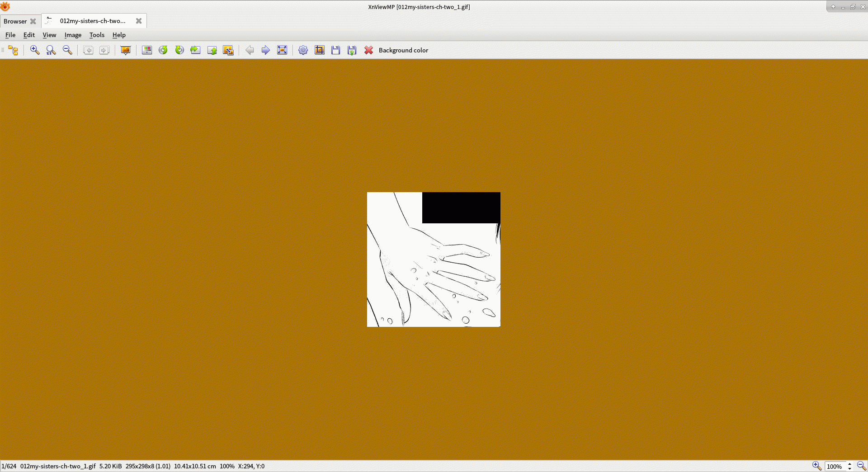Start the slideshow from toolbar
The height and width of the screenshot is (472, 868).
point(126,50)
